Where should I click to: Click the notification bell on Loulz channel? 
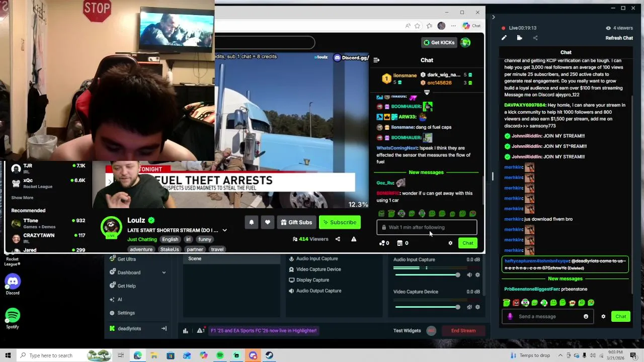pyautogui.click(x=252, y=222)
